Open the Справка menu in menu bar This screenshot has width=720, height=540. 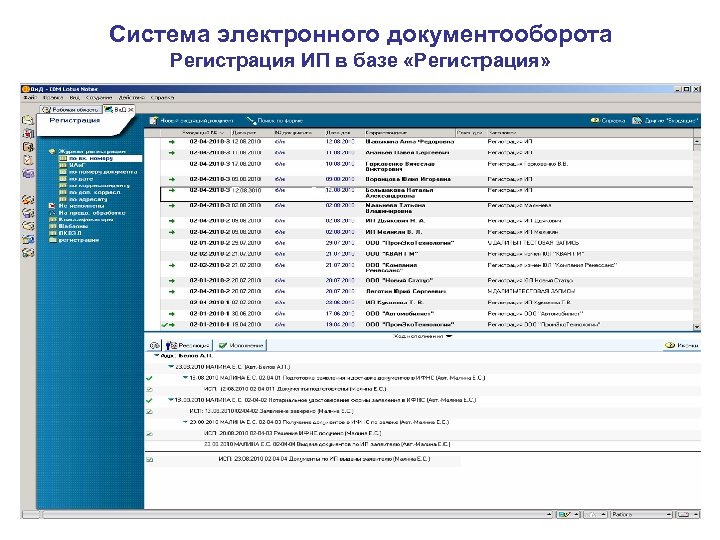[163, 97]
